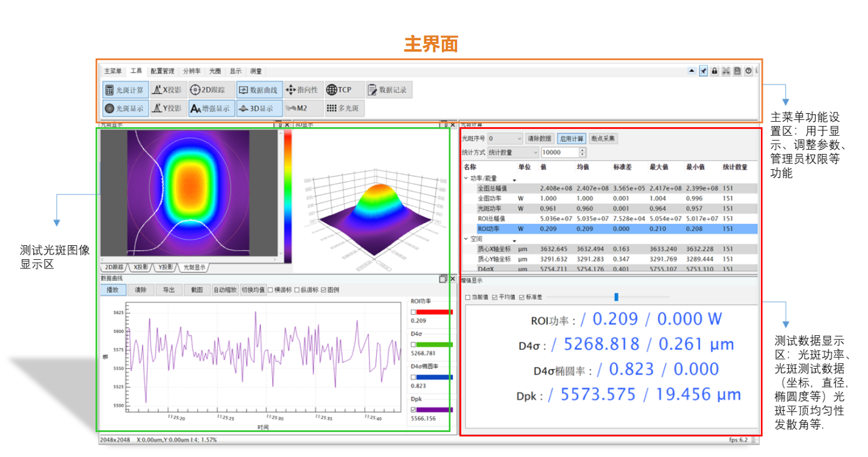Toggle the 3D显示 view tool
The image size is (868, 457).
259,108
